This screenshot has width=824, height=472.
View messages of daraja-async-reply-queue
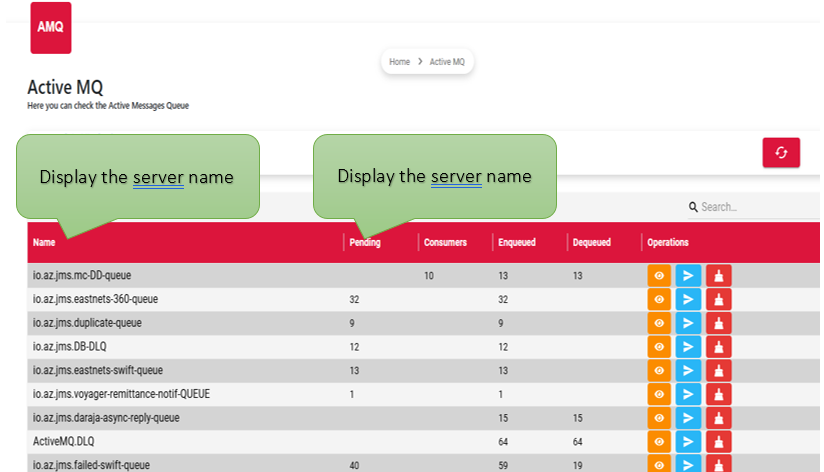659,418
